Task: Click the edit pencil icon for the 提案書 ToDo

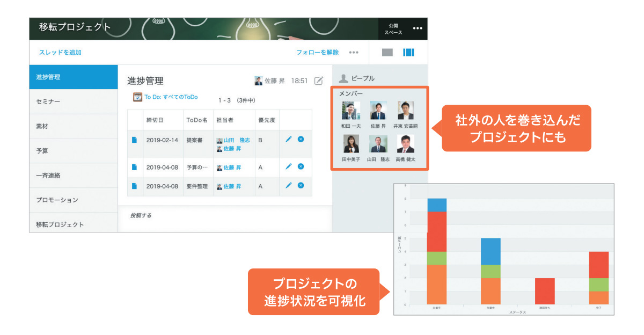Action: click(289, 139)
